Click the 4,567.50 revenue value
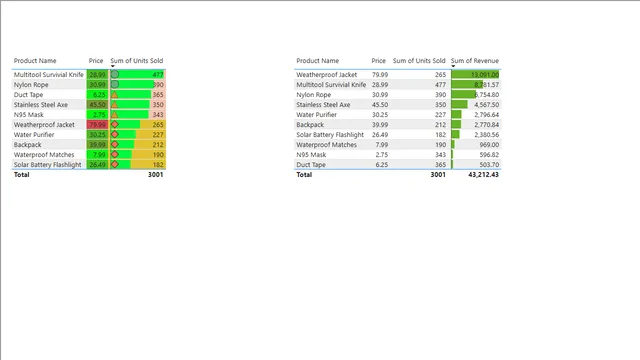Viewport: 640px width, 360px height. pyautogui.click(x=487, y=104)
